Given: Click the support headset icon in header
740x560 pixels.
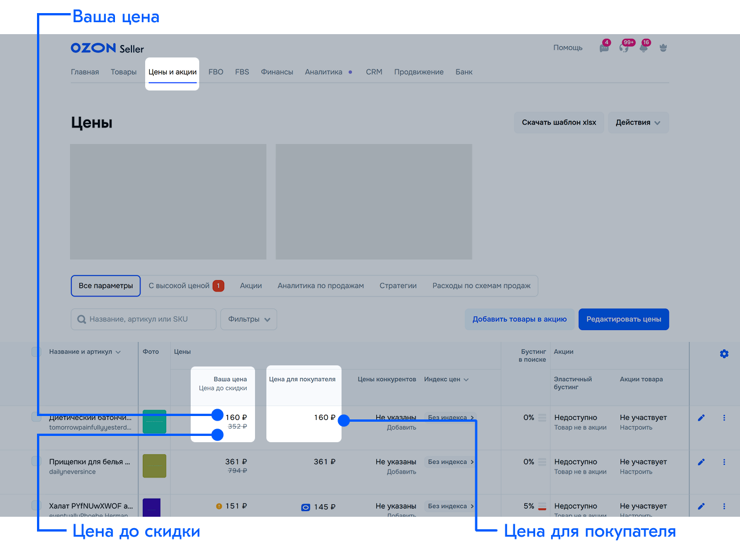Looking at the screenshot, I should [x=624, y=48].
